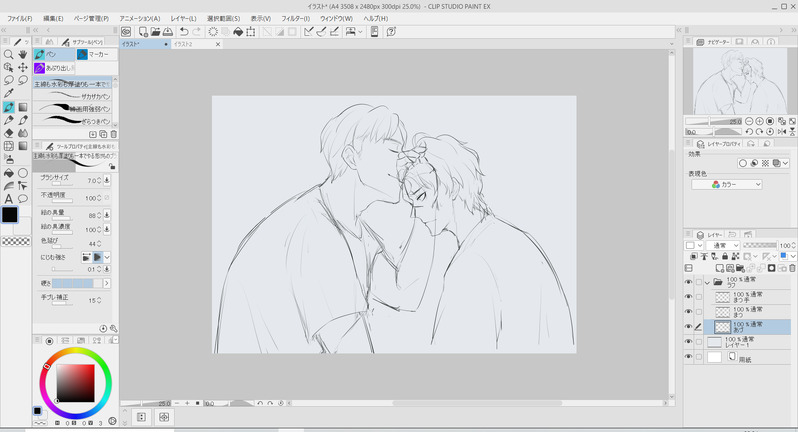Screen dimensions: 798x432
Task: Click the help question mark icon
Action: pyautogui.click(x=391, y=32)
